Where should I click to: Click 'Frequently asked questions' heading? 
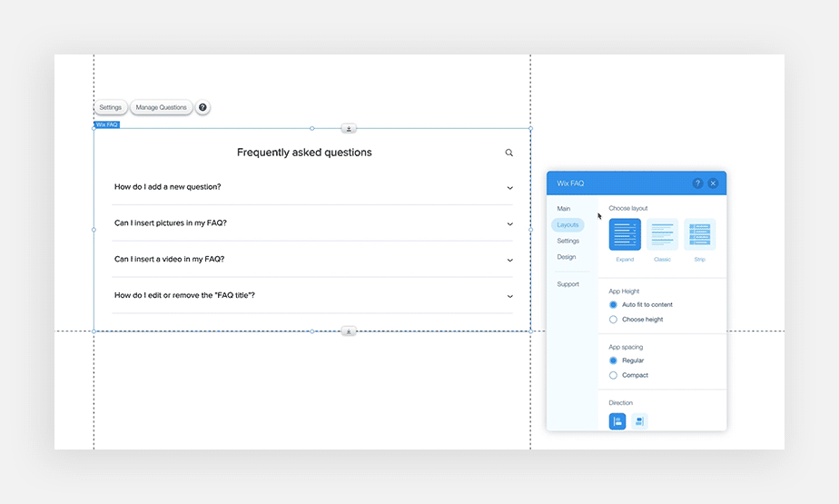click(x=304, y=153)
